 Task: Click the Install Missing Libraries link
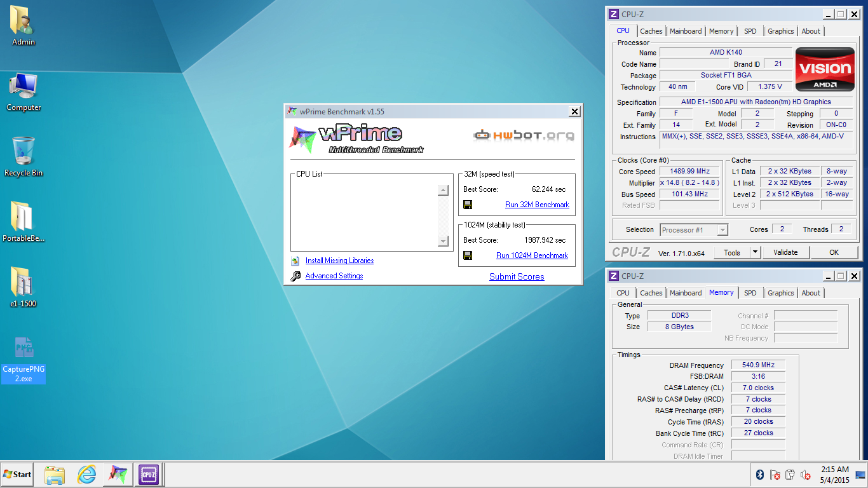339,261
